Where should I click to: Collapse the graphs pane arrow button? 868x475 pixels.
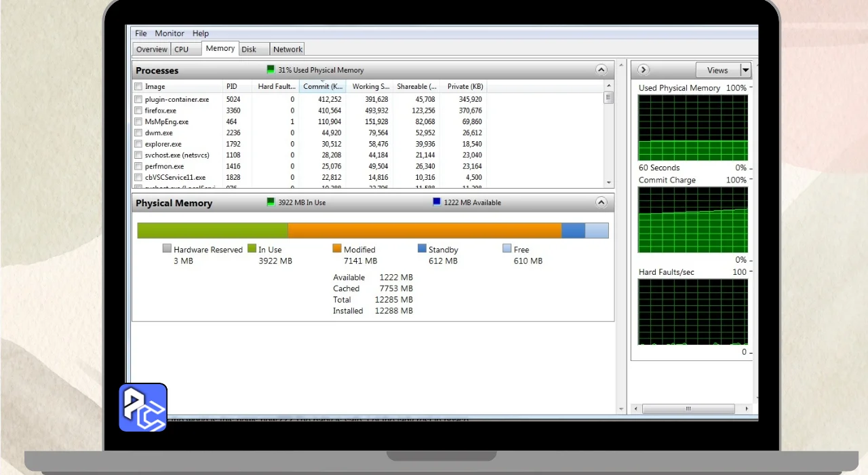[644, 70]
